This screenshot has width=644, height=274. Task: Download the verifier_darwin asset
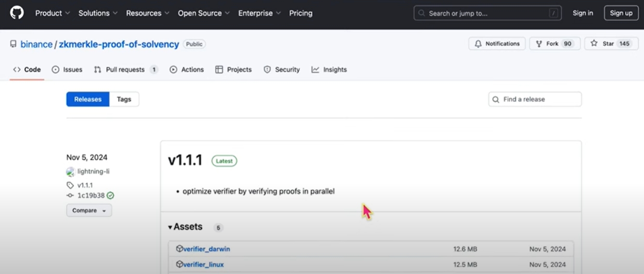coord(206,249)
